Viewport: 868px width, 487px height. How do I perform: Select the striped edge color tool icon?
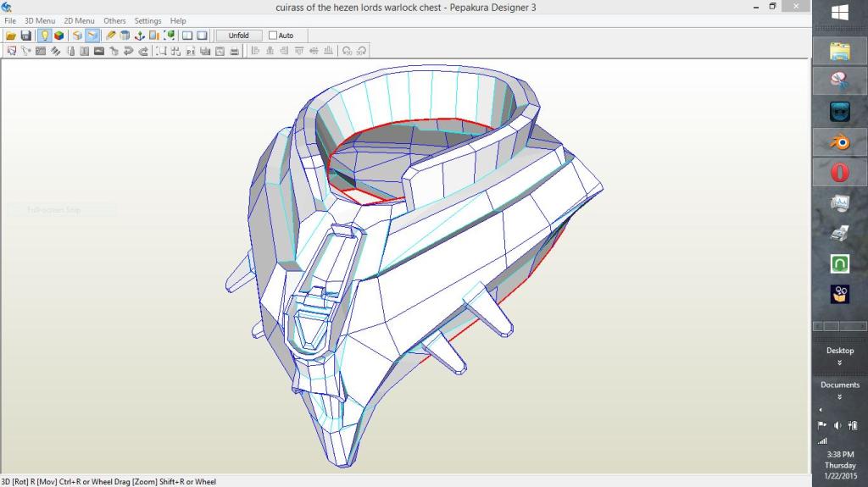click(55, 51)
